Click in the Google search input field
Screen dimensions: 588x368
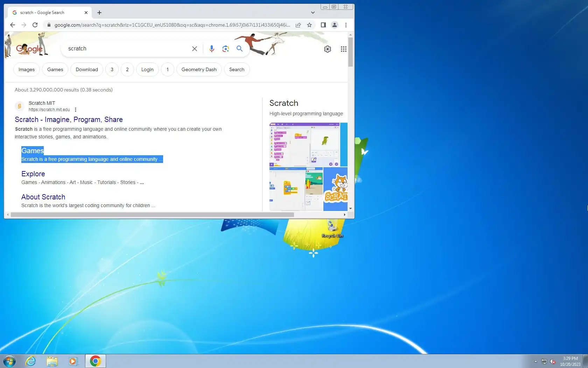click(128, 49)
